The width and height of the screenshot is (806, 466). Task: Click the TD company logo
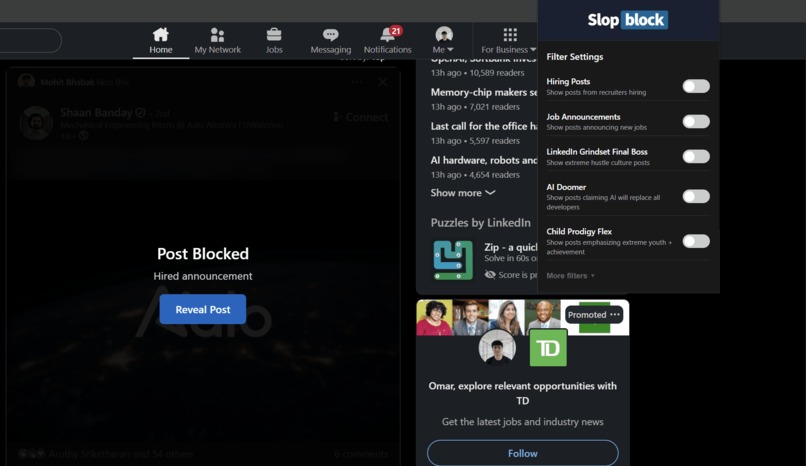tap(548, 348)
